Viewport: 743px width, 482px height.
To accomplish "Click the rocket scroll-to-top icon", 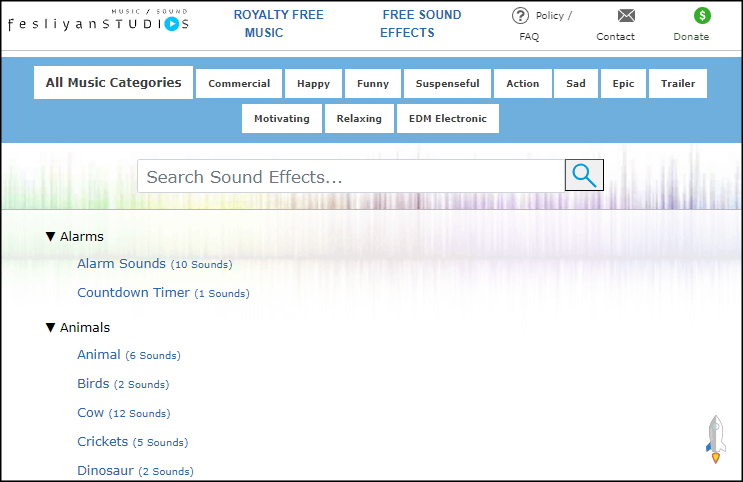I will (715, 438).
